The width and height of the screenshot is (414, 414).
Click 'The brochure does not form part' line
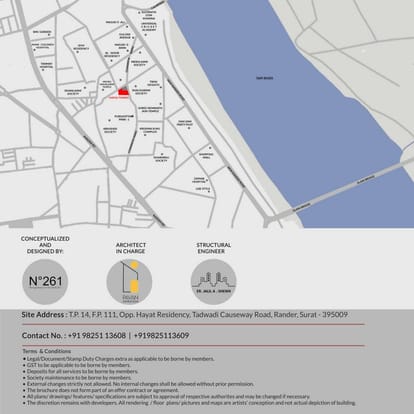[101, 390]
